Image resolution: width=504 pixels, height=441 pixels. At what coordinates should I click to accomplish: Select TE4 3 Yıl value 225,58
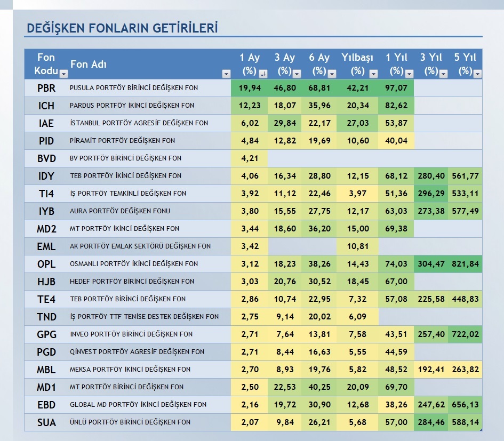pos(431,299)
